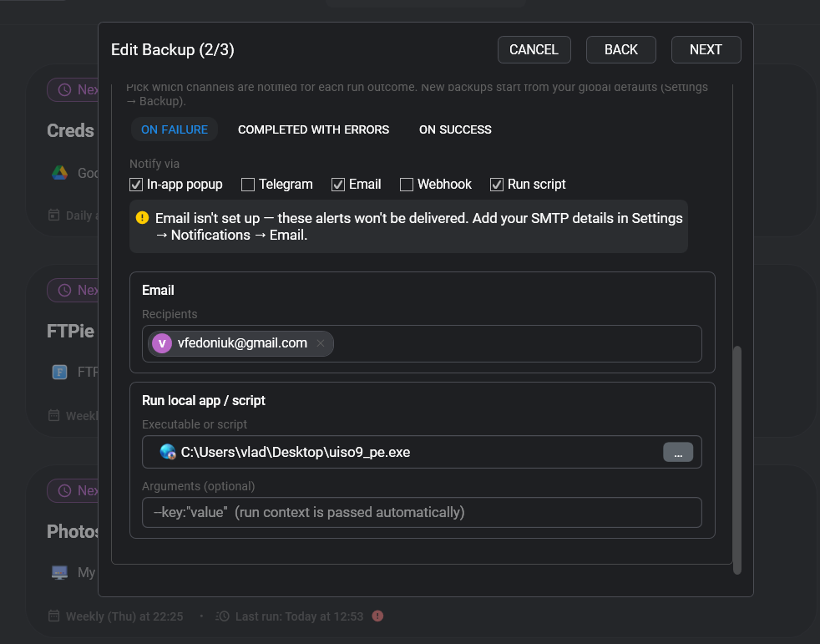Click clock icon on FTPie next-run badge

pos(64,291)
